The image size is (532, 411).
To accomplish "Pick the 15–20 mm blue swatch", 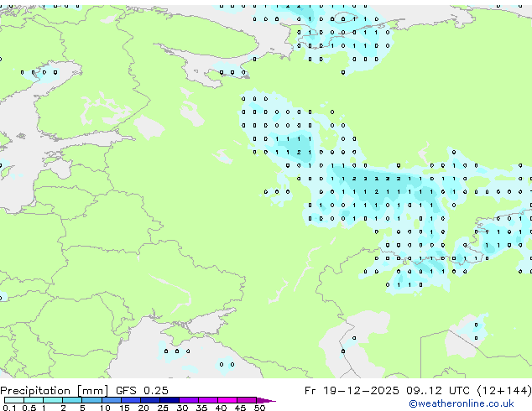I will pyautogui.click(x=131, y=400).
